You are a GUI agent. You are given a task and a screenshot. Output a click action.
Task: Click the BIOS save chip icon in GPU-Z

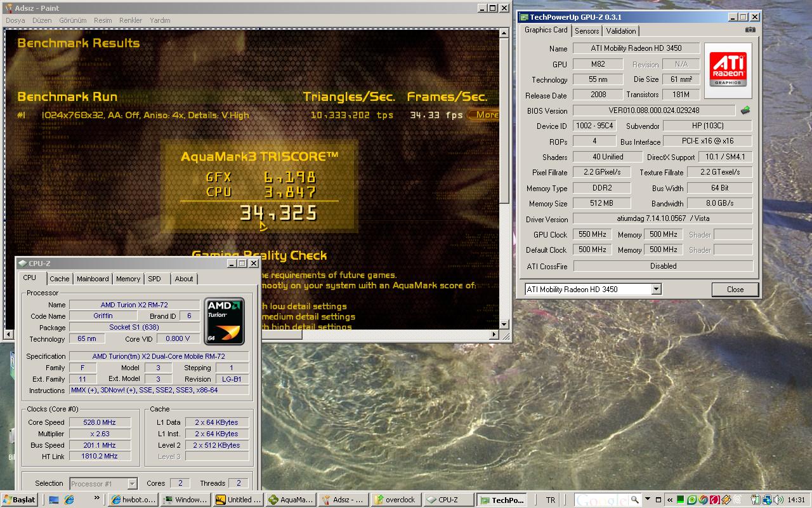click(745, 110)
